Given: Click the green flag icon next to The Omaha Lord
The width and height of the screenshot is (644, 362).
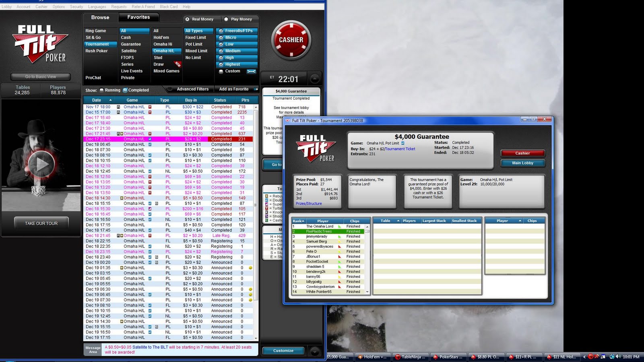Looking at the screenshot, I should (340, 226).
